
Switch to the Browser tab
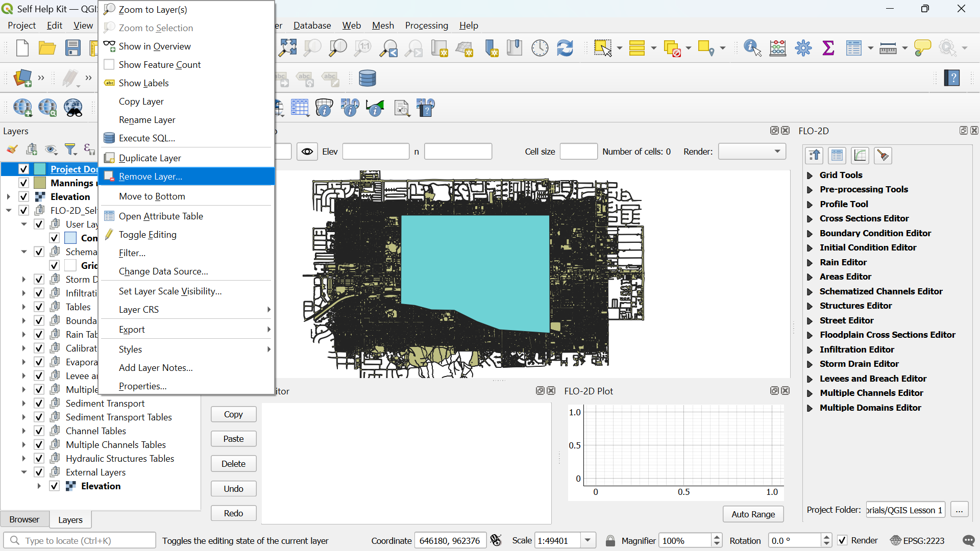24,519
